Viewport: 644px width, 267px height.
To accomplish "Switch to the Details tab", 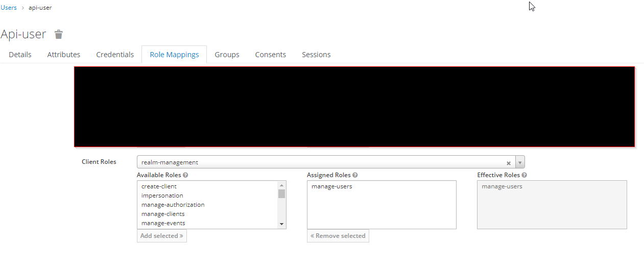I will [x=20, y=55].
